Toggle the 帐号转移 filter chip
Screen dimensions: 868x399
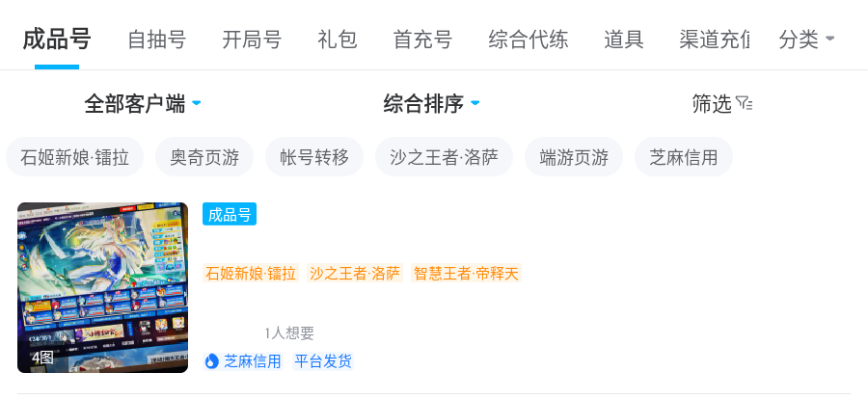tap(314, 157)
